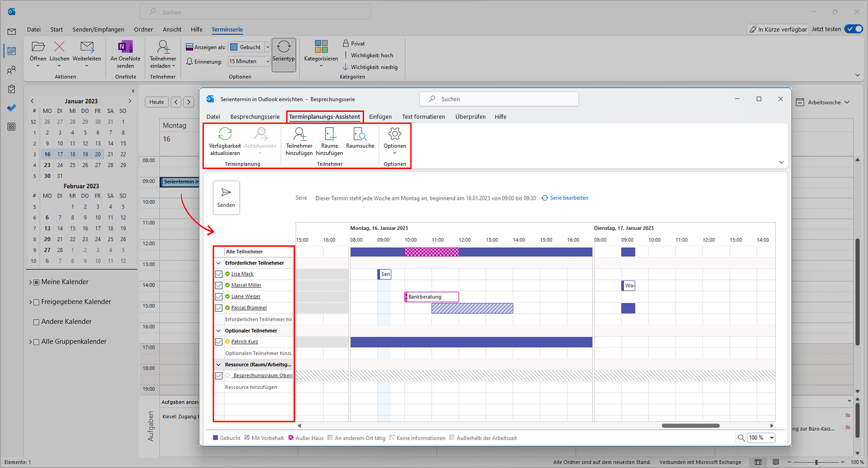Mark appointment as Privat with lock icon
This screenshot has height=468, width=868.
pyautogui.click(x=354, y=43)
